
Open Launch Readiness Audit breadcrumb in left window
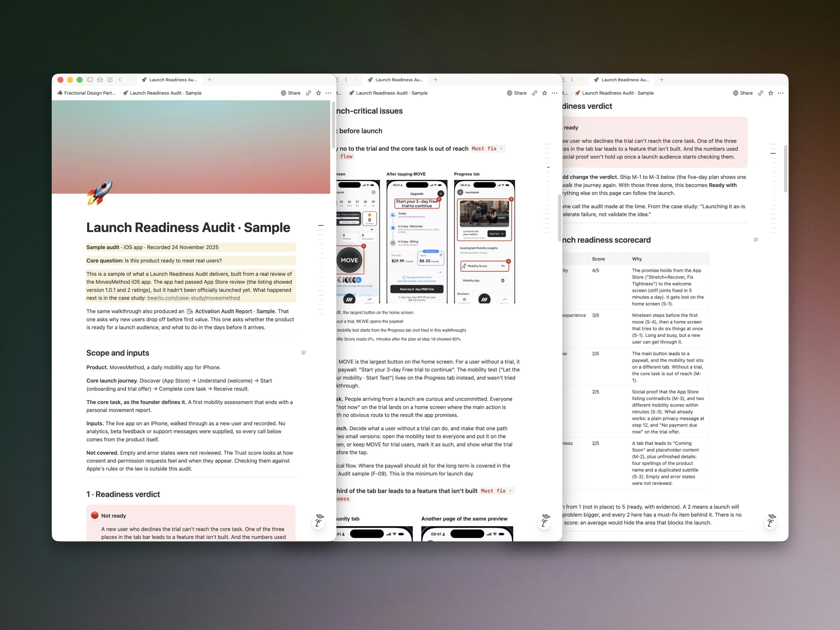click(162, 93)
